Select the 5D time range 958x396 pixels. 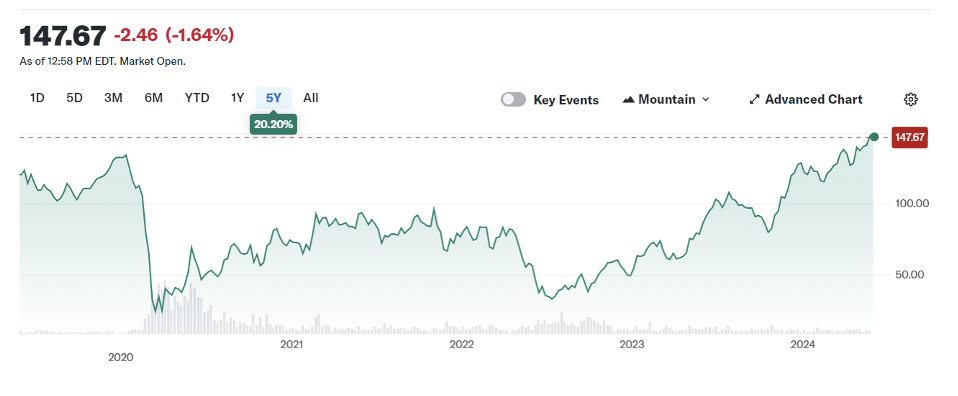click(74, 98)
